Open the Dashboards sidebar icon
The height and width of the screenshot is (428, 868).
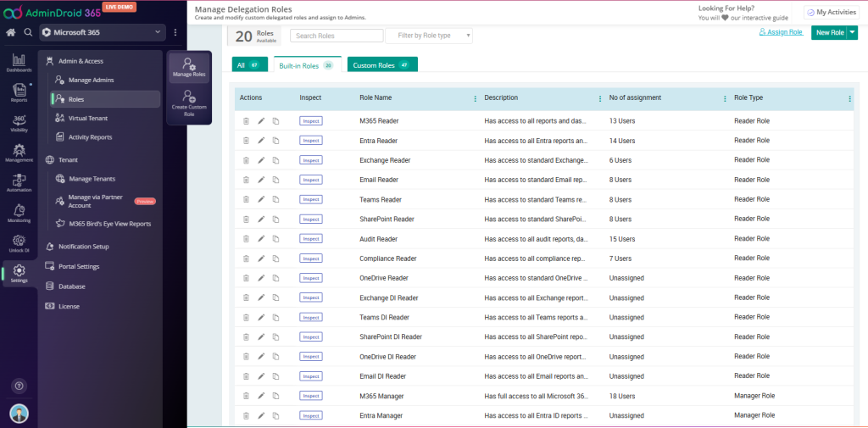click(x=19, y=63)
